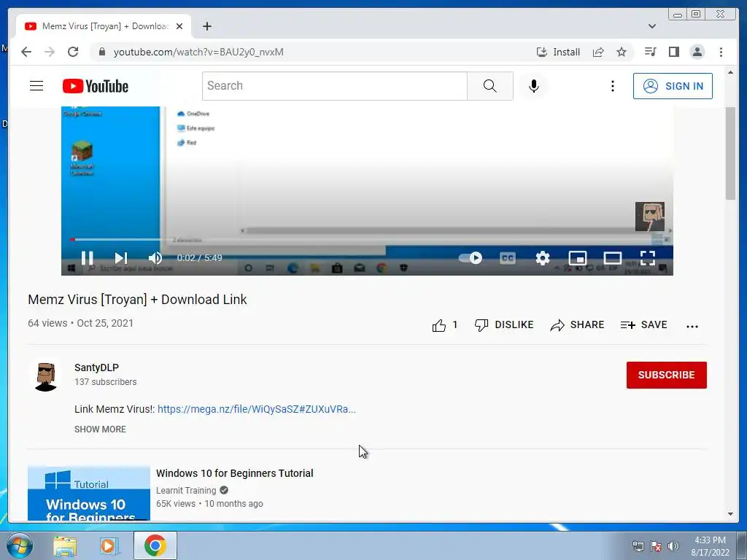This screenshot has width=747, height=560.
Task: Open Learnit Training channel
Action: coord(186,491)
